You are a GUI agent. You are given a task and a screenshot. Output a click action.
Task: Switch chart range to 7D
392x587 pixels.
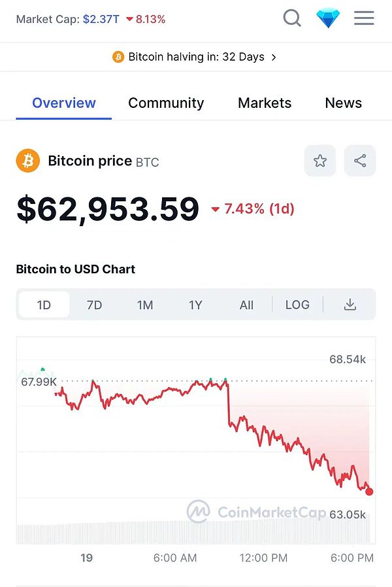pyautogui.click(x=95, y=305)
